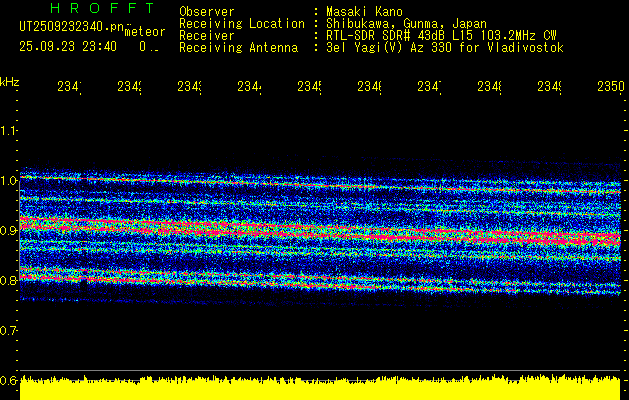Click the 2350 time axis marker
Image resolution: width=629 pixels, height=400 pixels.
[x=610, y=87]
